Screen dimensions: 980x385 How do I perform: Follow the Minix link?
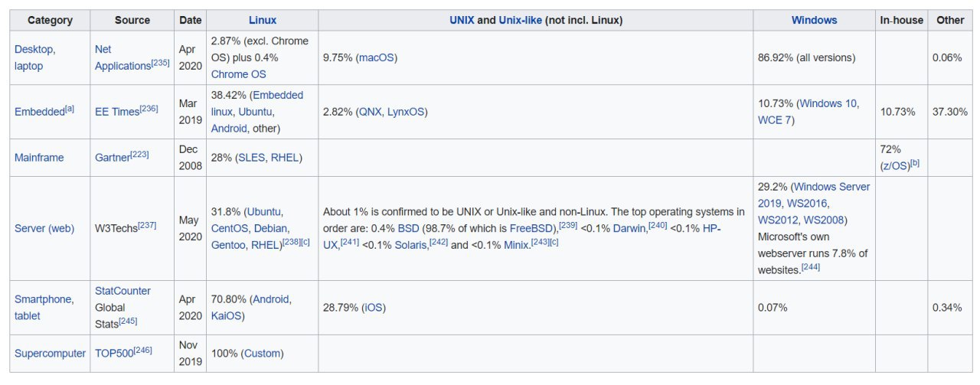click(x=518, y=245)
